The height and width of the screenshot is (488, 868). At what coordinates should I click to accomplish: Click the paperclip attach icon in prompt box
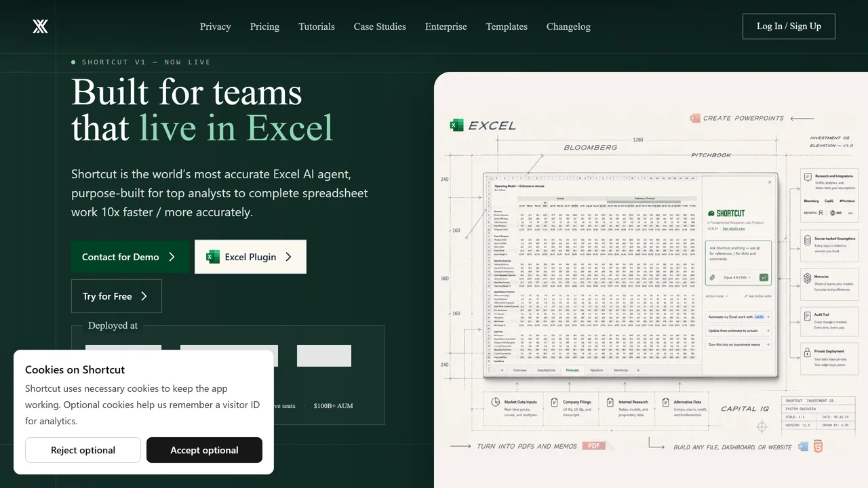point(713,277)
